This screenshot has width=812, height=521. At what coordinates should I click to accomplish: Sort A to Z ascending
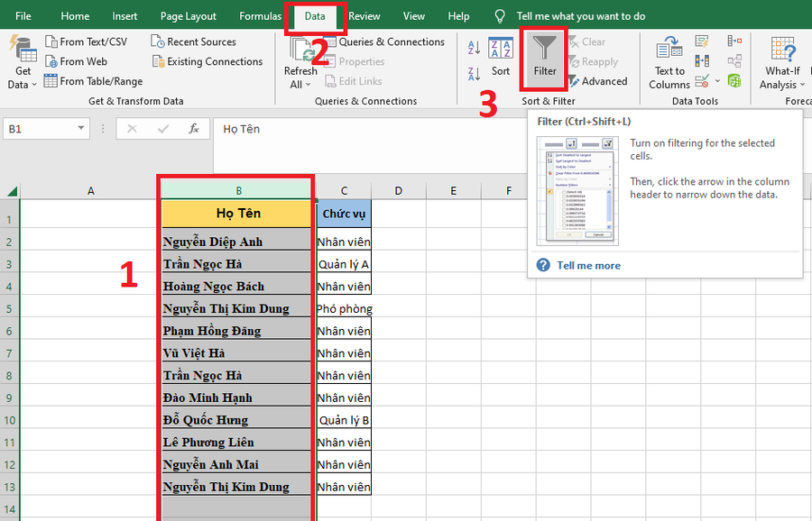(x=474, y=48)
